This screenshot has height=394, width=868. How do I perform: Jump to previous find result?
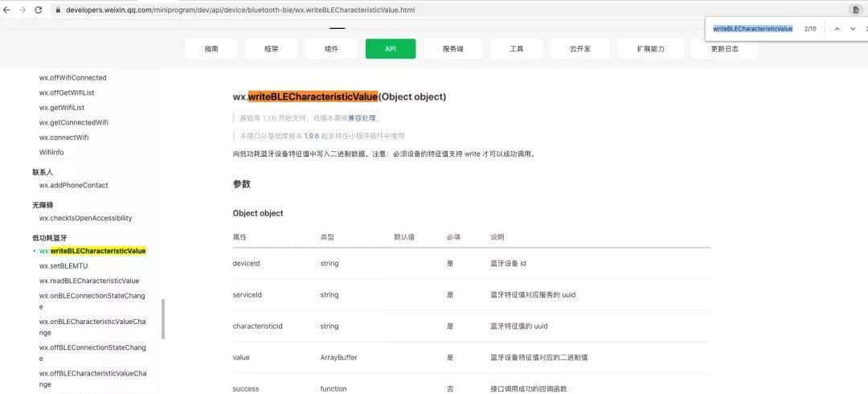(x=837, y=29)
